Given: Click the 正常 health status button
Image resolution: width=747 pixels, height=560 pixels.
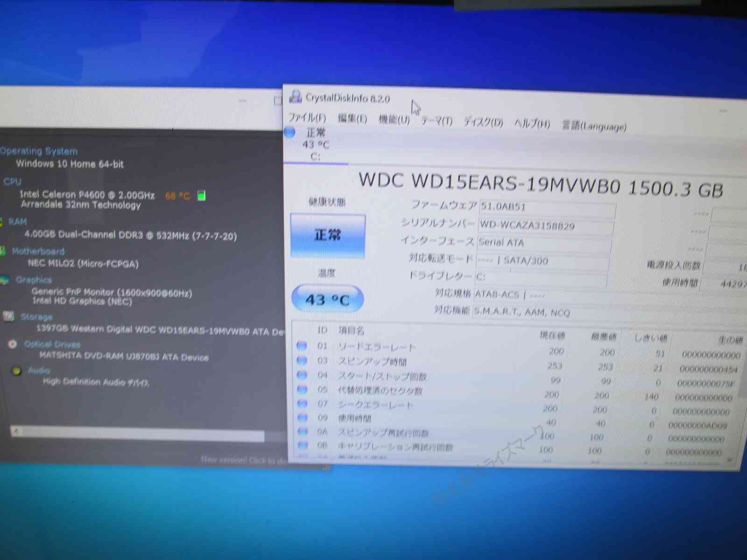Looking at the screenshot, I should [x=328, y=235].
